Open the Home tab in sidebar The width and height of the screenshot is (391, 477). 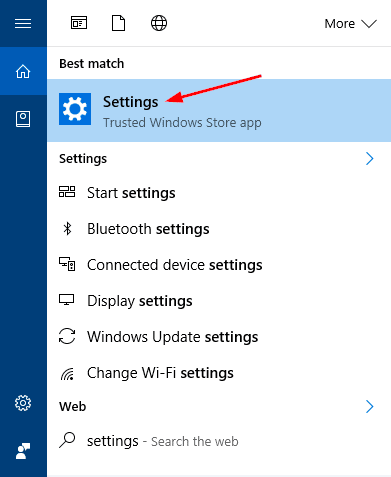point(23,71)
